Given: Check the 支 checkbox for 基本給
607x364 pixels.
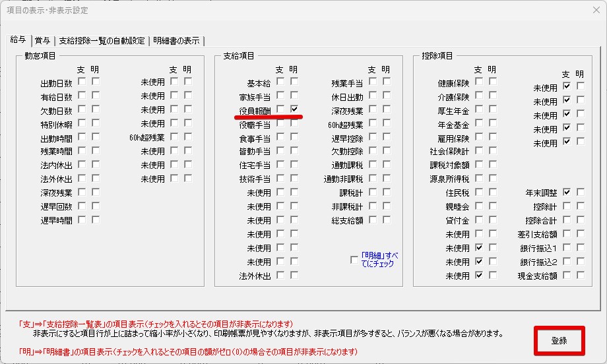Looking at the screenshot, I should 280,82.
